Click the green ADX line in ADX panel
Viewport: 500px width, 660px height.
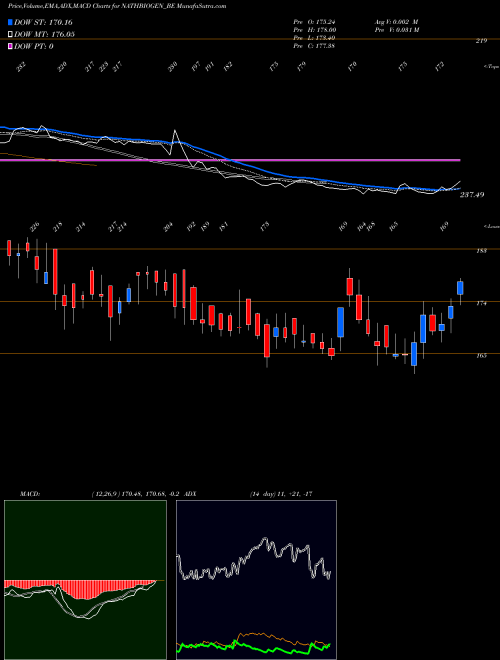pos(253,647)
